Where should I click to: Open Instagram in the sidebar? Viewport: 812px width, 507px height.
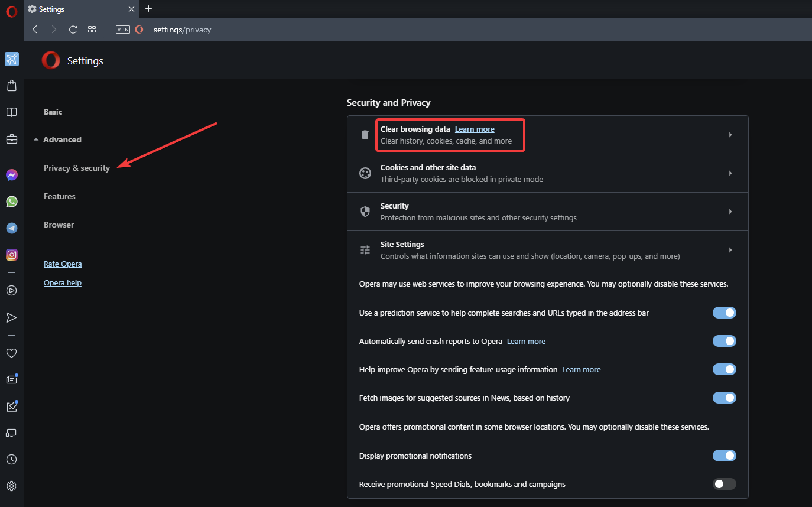pyautogui.click(x=11, y=255)
